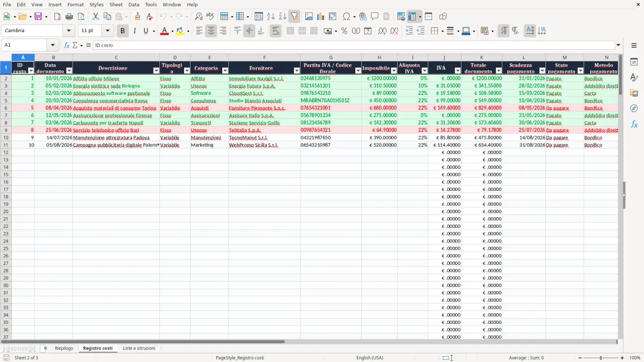
Task: Click the zoom slider handle
Action: tap(601, 358)
